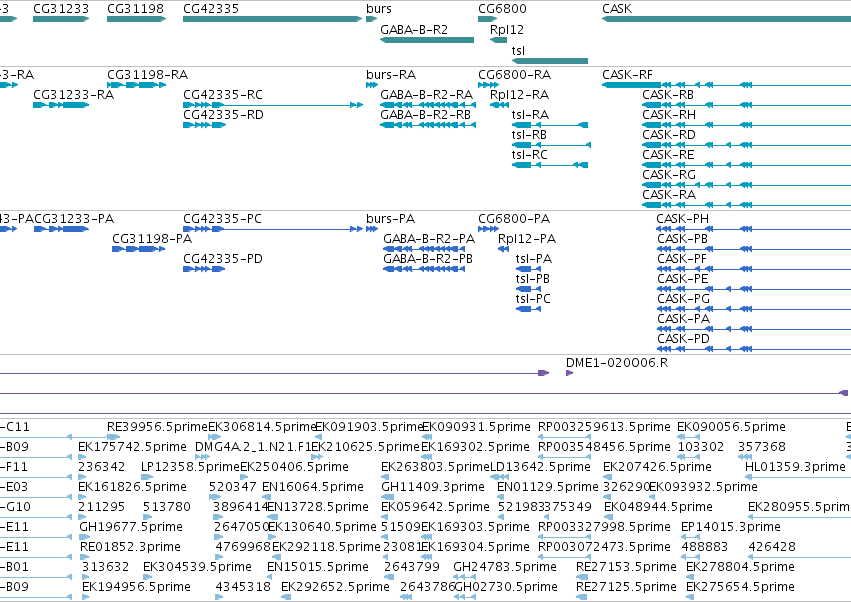
Task: Click protein label CASK-PD
Action: (x=683, y=339)
